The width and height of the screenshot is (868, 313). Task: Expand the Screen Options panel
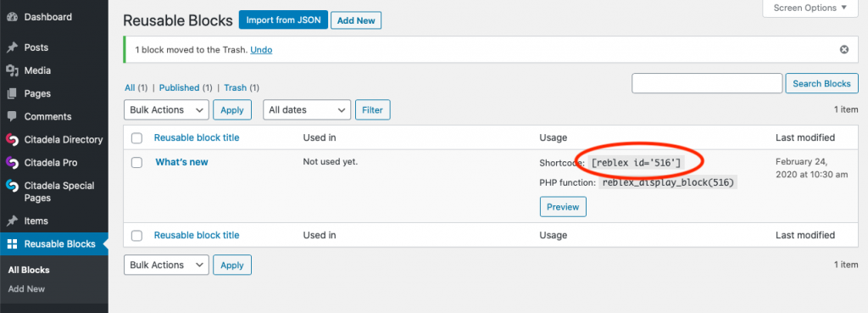810,8
